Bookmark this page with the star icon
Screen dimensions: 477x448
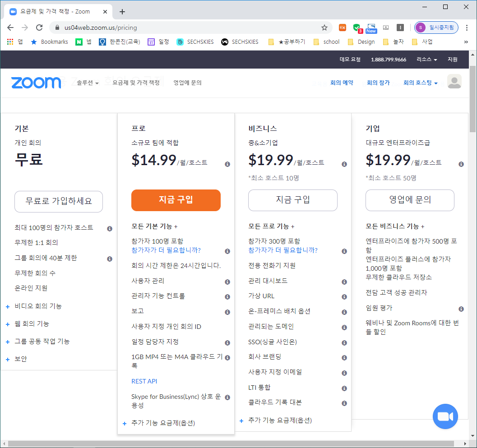(x=324, y=28)
